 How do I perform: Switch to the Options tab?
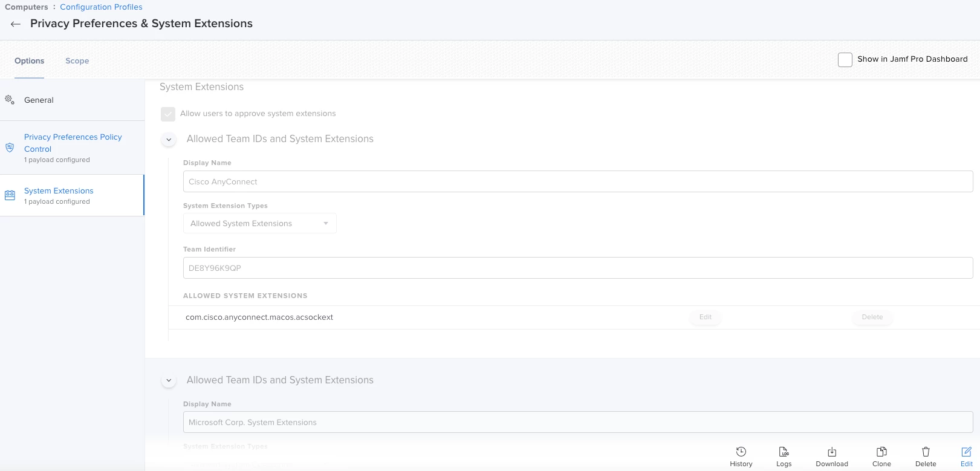tap(29, 60)
